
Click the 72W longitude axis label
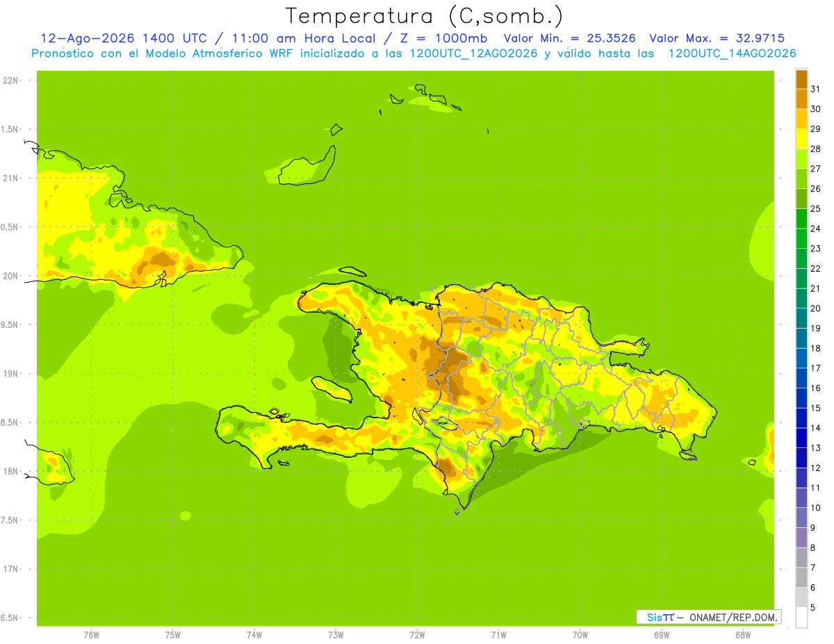coord(417,635)
